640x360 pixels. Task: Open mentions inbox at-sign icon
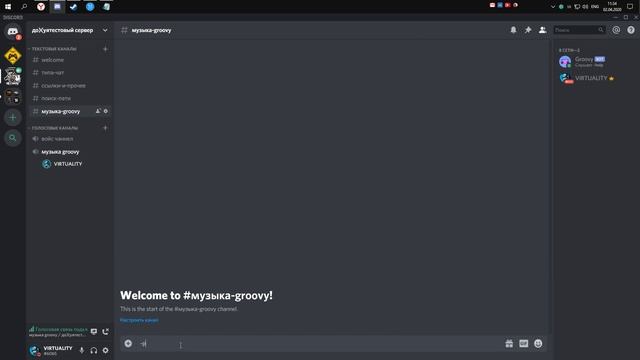tap(616, 30)
